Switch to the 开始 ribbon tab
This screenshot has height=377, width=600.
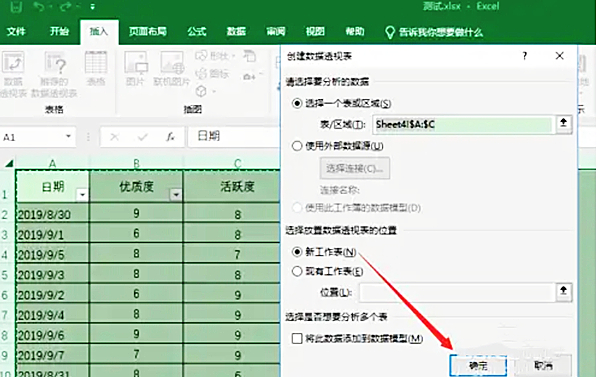59,31
